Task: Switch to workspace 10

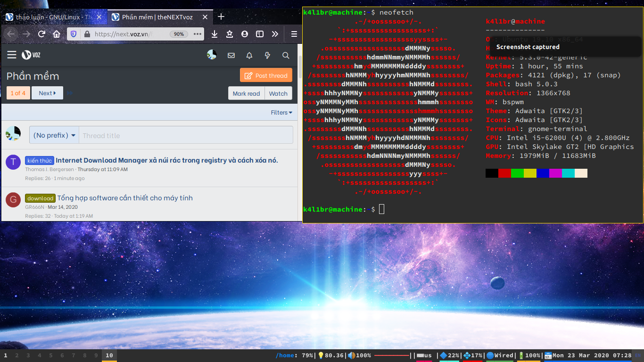Action: (109, 355)
